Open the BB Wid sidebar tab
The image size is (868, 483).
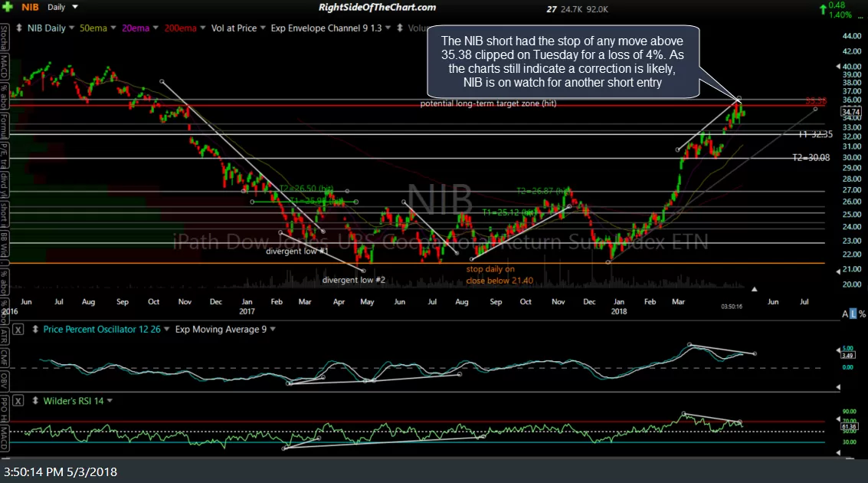point(5,245)
